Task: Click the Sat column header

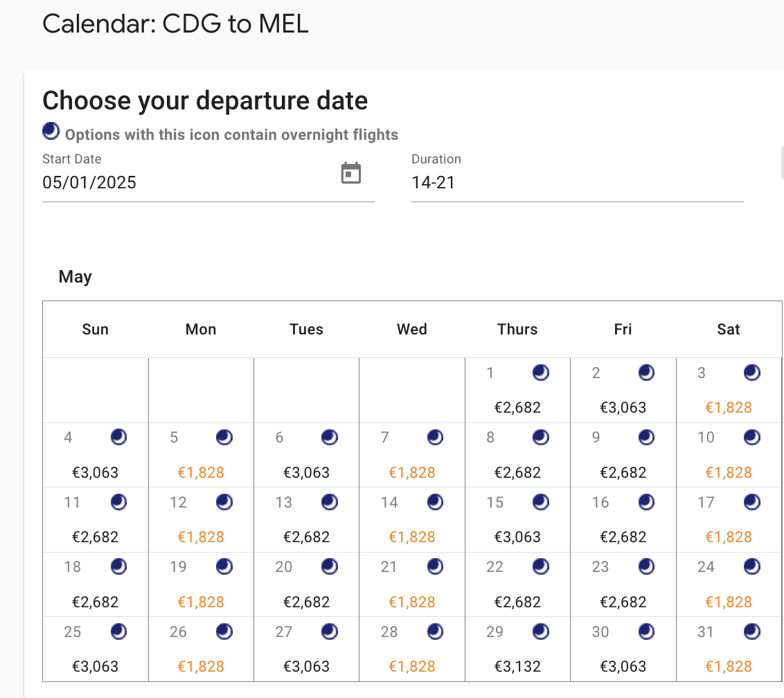Action: coord(728,330)
